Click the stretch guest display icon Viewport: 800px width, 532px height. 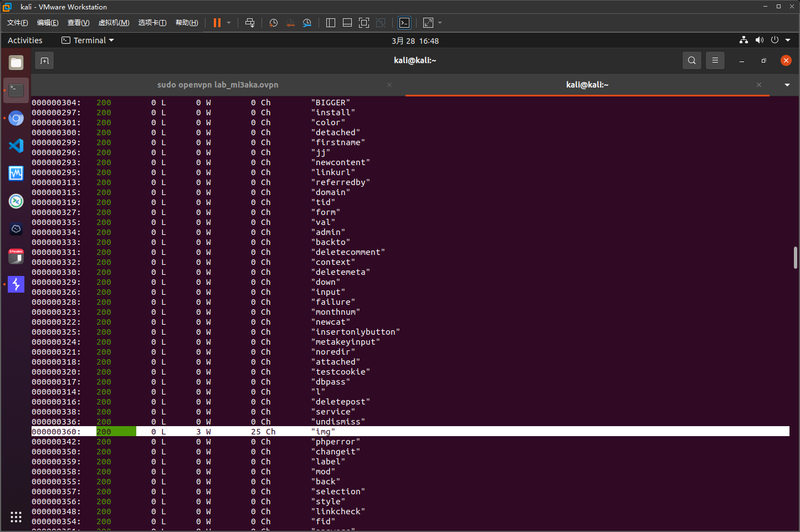coord(428,23)
